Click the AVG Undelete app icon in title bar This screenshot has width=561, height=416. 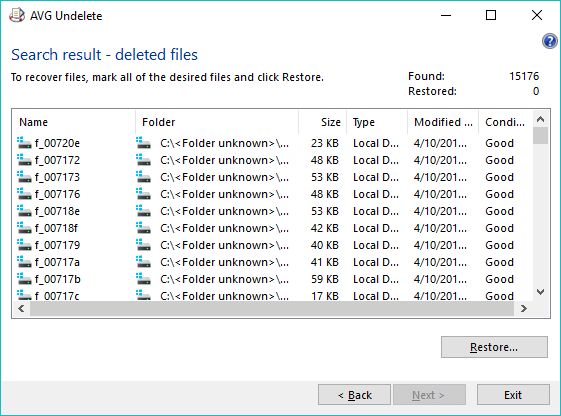pos(17,15)
